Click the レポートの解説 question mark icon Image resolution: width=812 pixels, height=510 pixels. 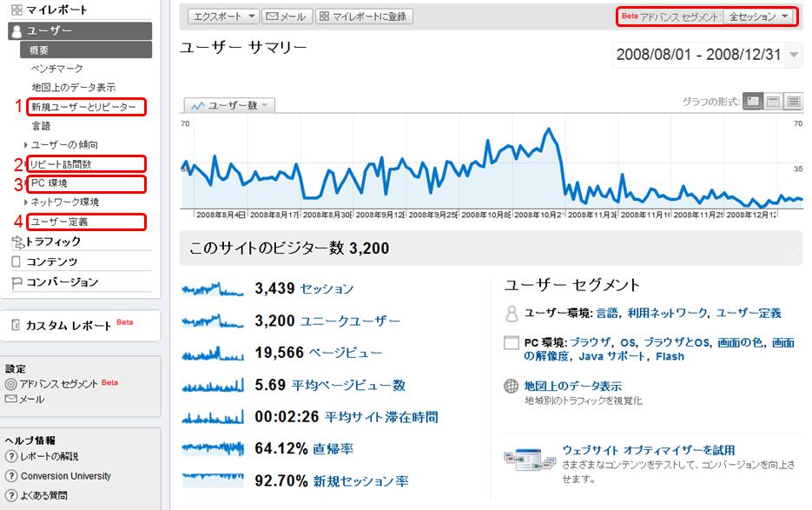click(11, 457)
